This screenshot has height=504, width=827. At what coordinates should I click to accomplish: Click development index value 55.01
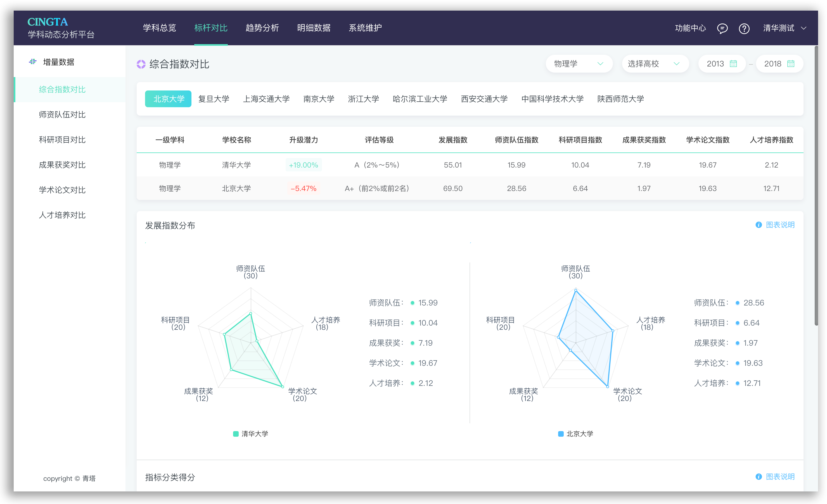[453, 165]
